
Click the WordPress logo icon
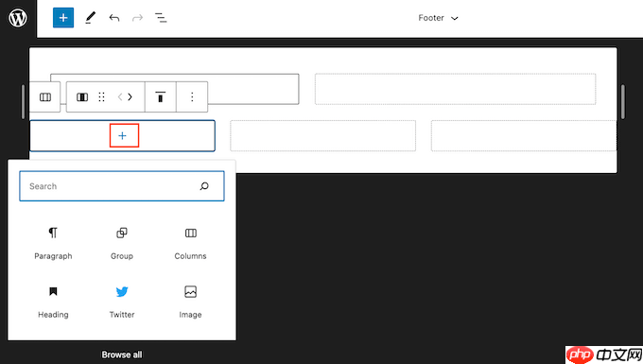coord(18,18)
